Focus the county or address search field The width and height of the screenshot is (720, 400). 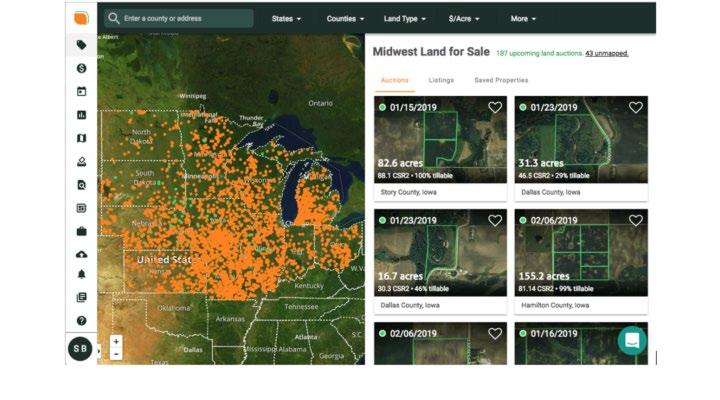(179, 18)
